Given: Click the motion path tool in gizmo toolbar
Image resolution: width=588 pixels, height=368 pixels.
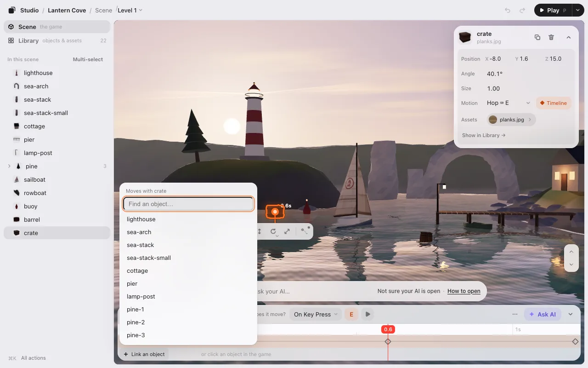Looking at the screenshot, I should (305, 231).
